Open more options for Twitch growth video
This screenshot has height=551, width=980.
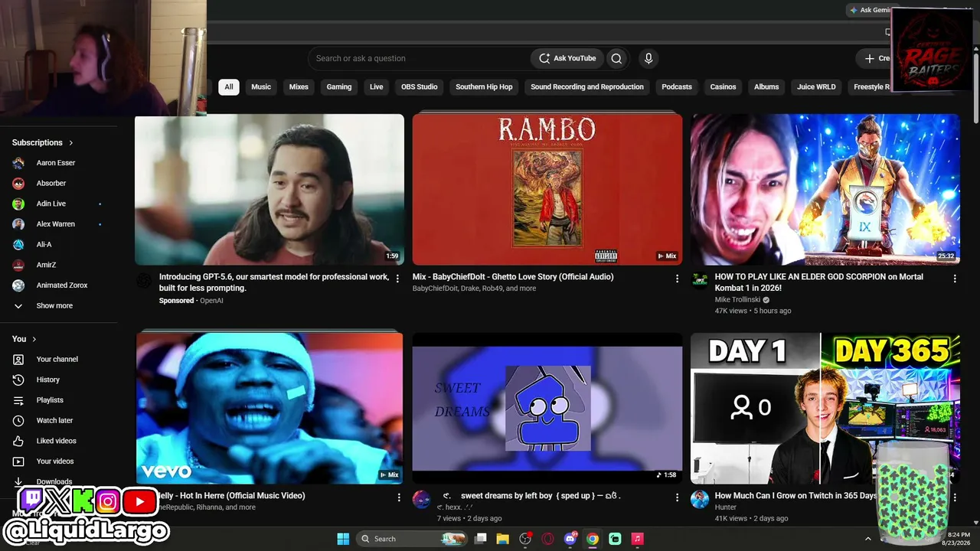(955, 497)
